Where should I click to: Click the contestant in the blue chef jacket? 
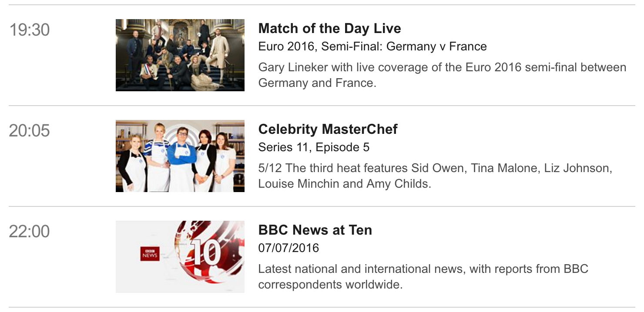click(x=181, y=160)
